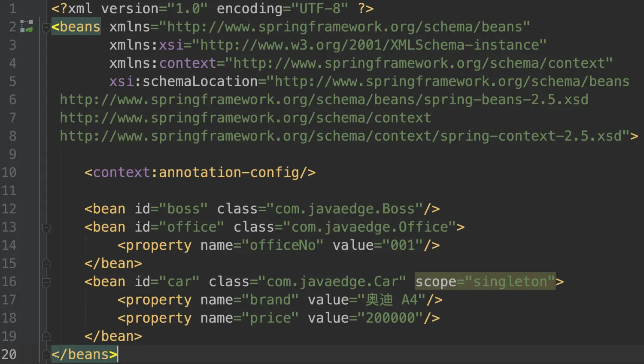Click the officeNo property name value
Viewport: 644px width, 364px height.
coord(282,246)
